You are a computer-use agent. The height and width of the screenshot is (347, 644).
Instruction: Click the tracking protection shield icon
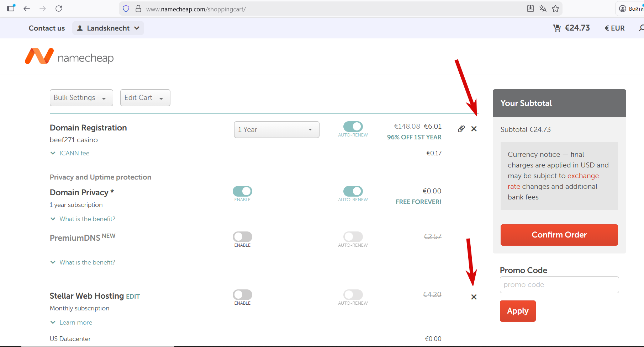click(126, 9)
